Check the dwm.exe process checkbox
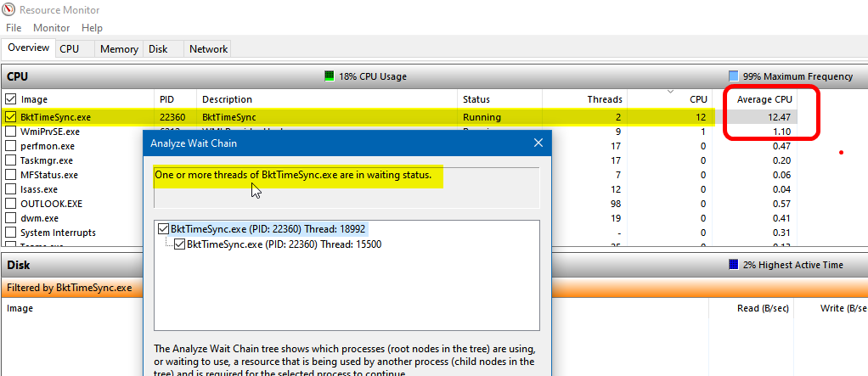This screenshot has width=868, height=376. point(10,218)
